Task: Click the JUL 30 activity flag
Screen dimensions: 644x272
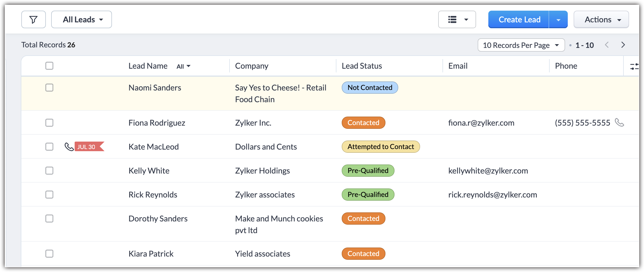Action: tap(88, 147)
